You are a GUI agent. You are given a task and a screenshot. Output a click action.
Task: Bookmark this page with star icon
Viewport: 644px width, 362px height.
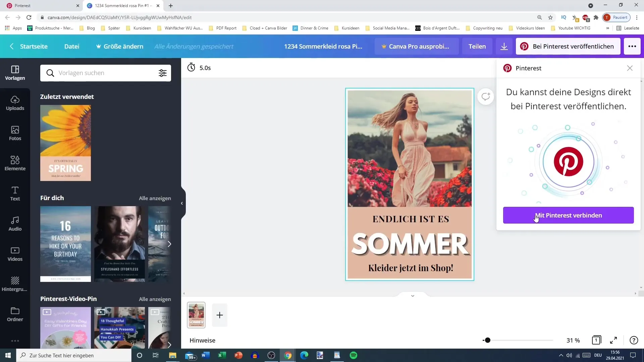coord(550,17)
